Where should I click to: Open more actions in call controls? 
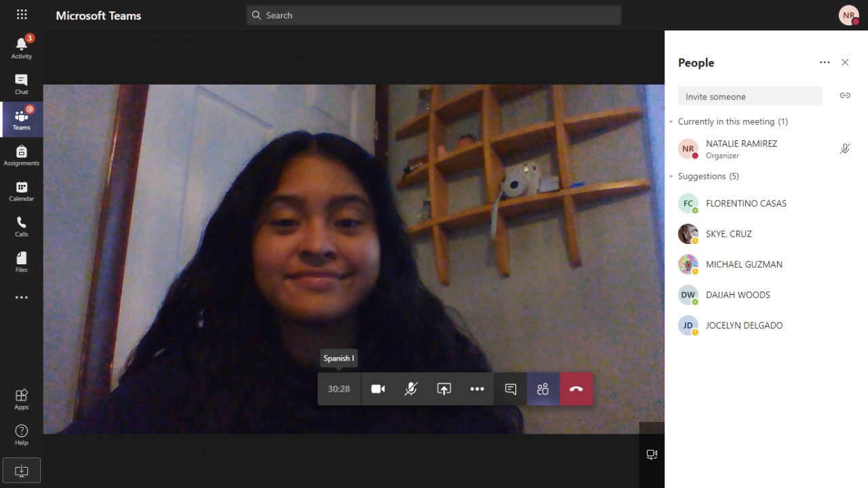(477, 389)
